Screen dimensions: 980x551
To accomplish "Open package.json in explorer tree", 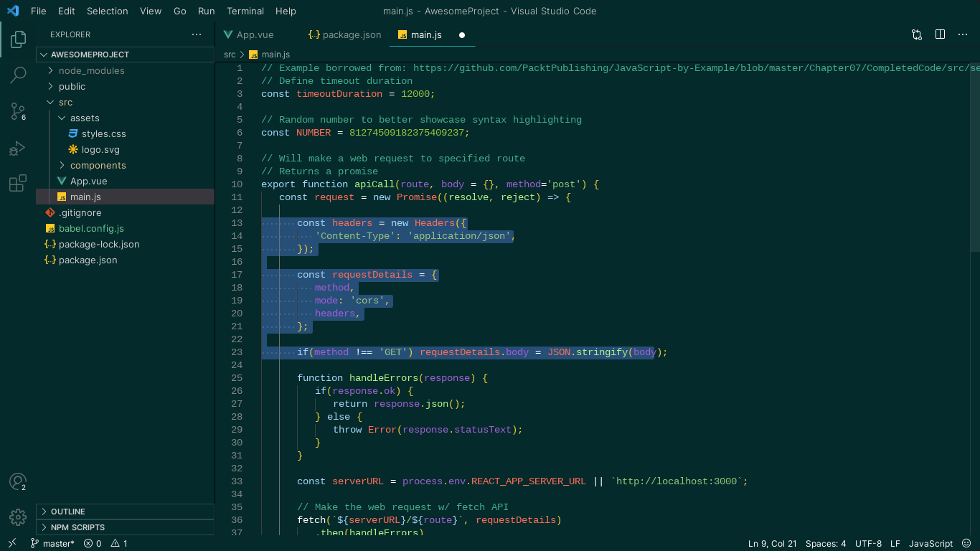I will pos(88,260).
